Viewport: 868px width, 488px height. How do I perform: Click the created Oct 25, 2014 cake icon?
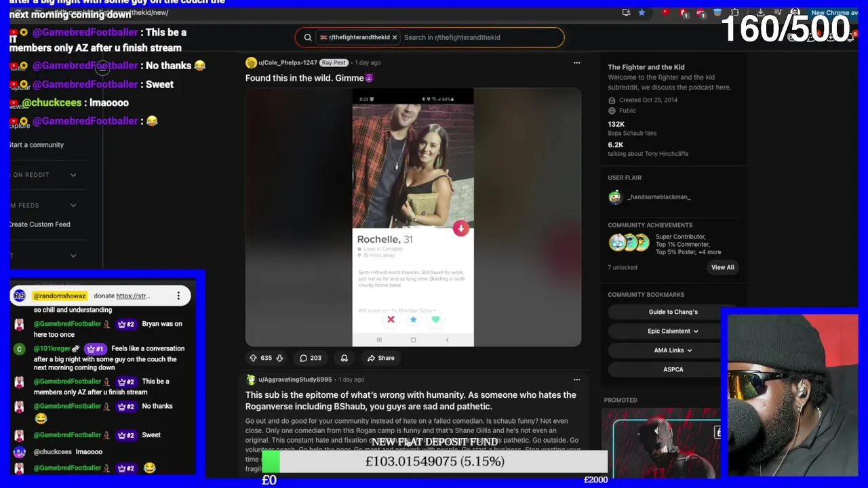[x=612, y=100]
